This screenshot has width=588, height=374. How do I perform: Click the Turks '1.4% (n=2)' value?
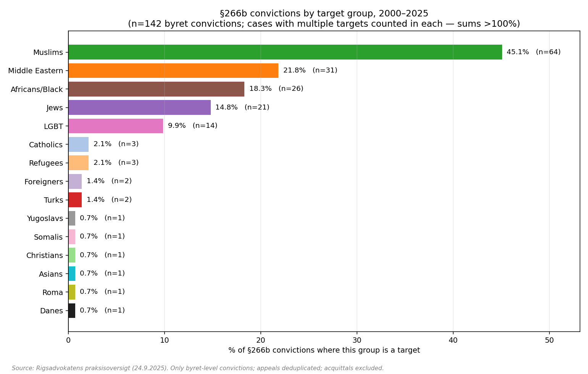pos(109,200)
